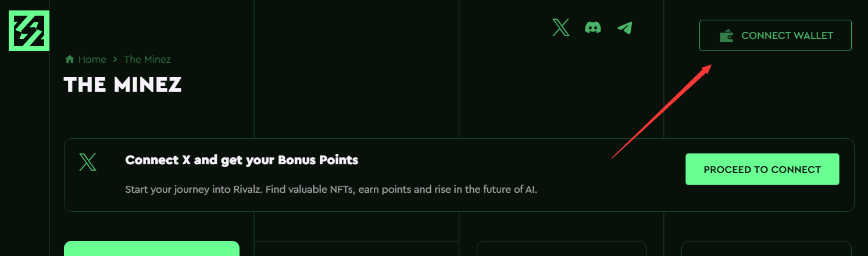Click the Connect X Bonus Points headline
This screenshot has height=256, width=868.
click(x=242, y=160)
